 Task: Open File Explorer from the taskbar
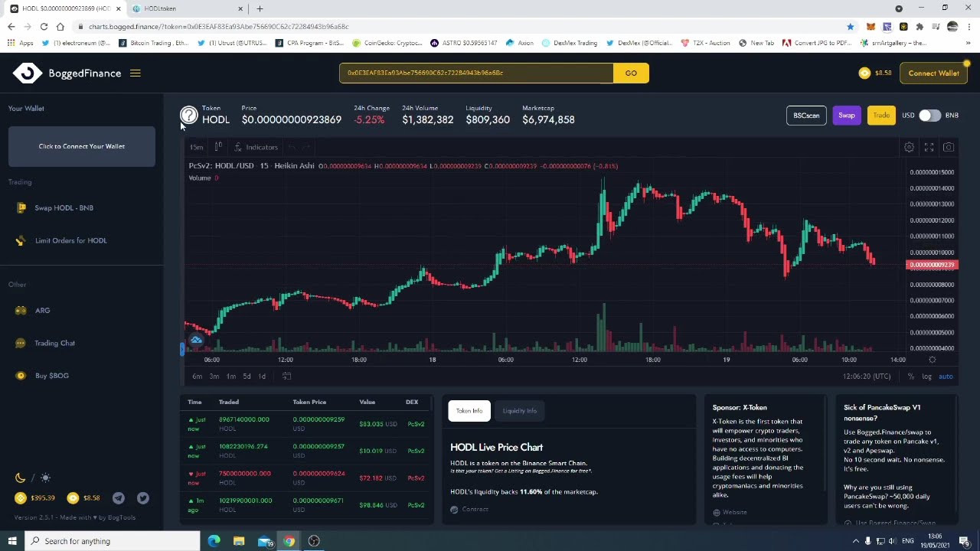239,541
